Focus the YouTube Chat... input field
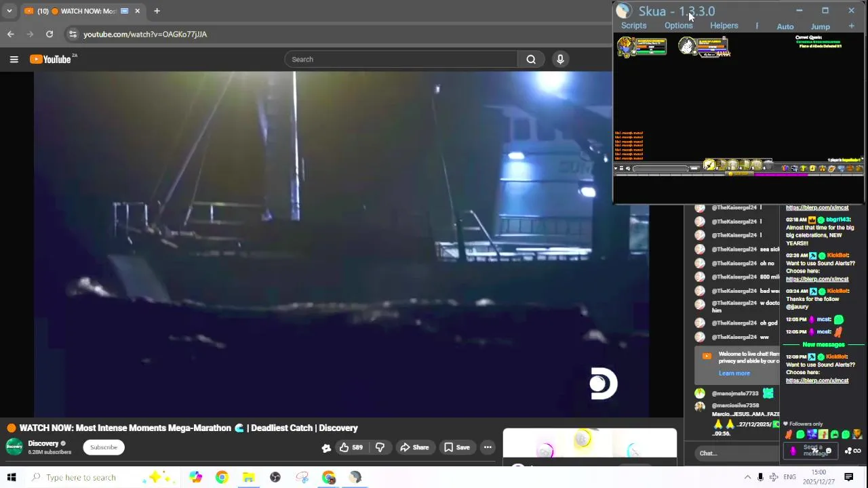The height and width of the screenshot is (488, 868). point(738,453)
